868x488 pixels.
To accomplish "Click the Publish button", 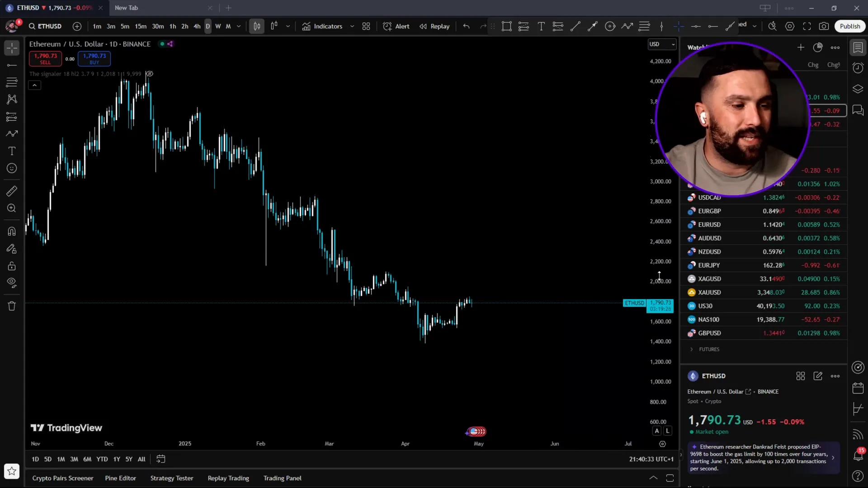I will [x=850, y=26].
